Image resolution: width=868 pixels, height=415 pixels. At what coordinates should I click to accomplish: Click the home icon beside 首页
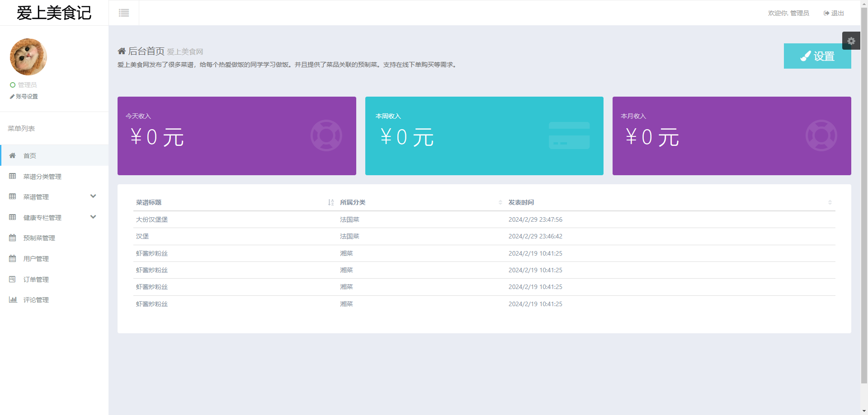pos(13,155)
